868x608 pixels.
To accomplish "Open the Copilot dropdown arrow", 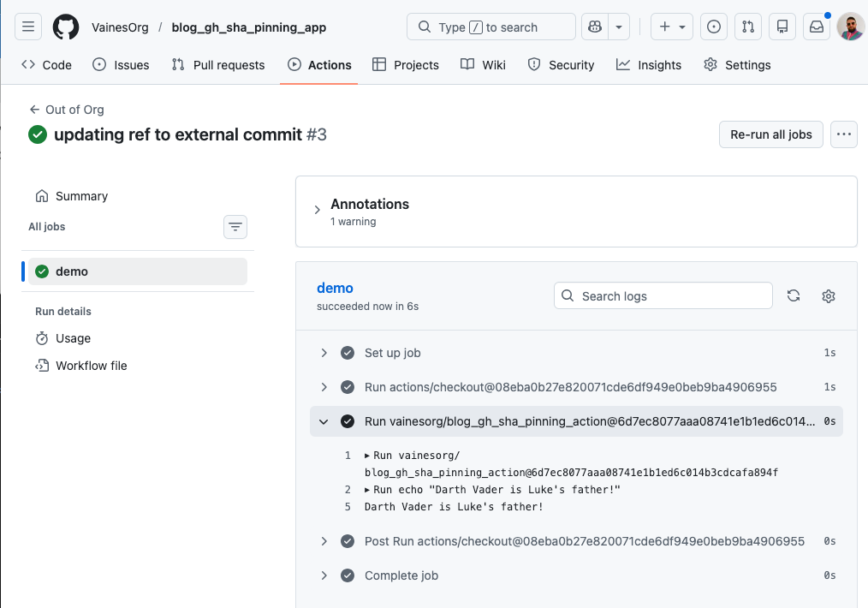I will [x=619, y=27].
